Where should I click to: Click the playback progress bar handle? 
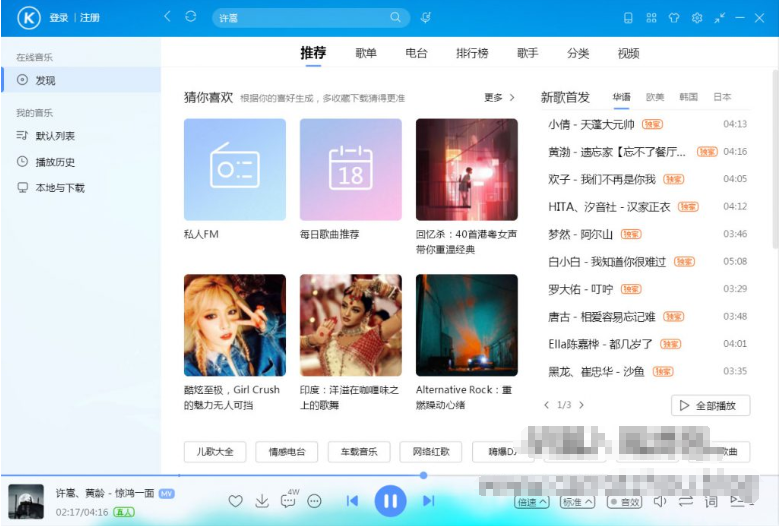coord(424,475)
